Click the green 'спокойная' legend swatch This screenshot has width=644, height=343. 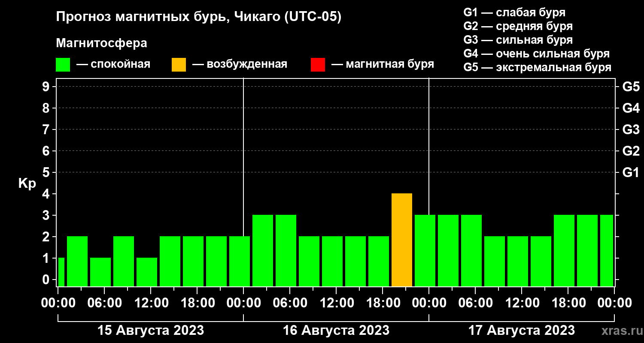pos(63,65)
